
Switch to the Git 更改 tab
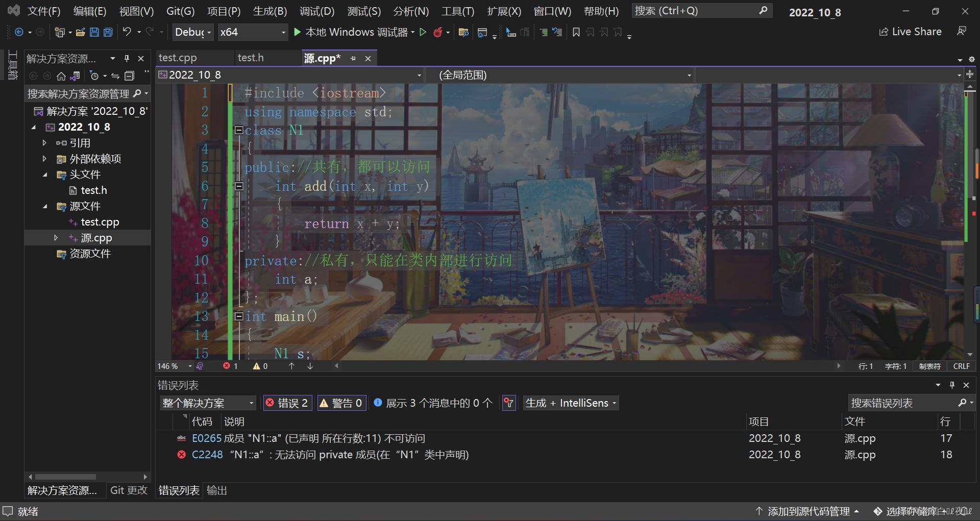[129, 490]
